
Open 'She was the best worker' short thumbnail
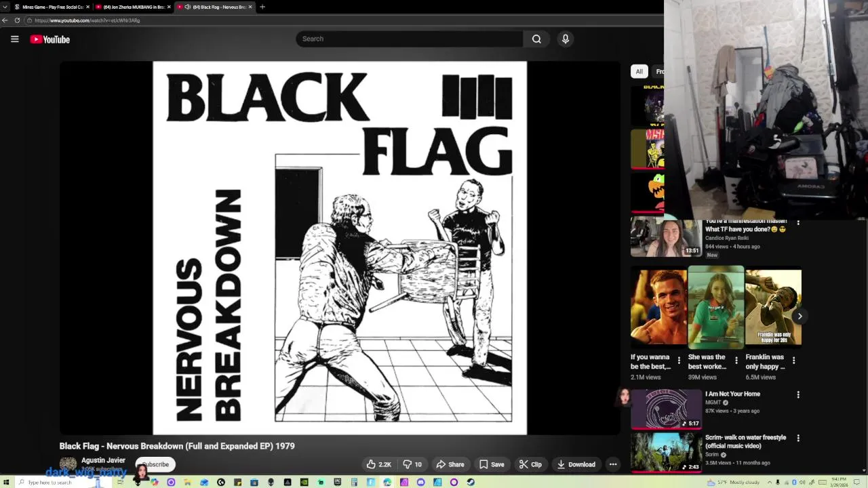point(716,308)
